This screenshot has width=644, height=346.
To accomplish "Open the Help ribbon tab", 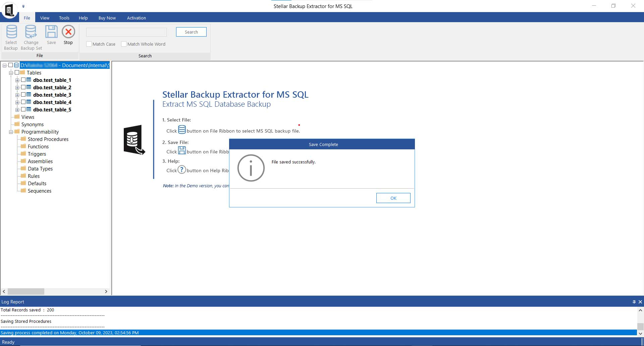I will 83,18.
